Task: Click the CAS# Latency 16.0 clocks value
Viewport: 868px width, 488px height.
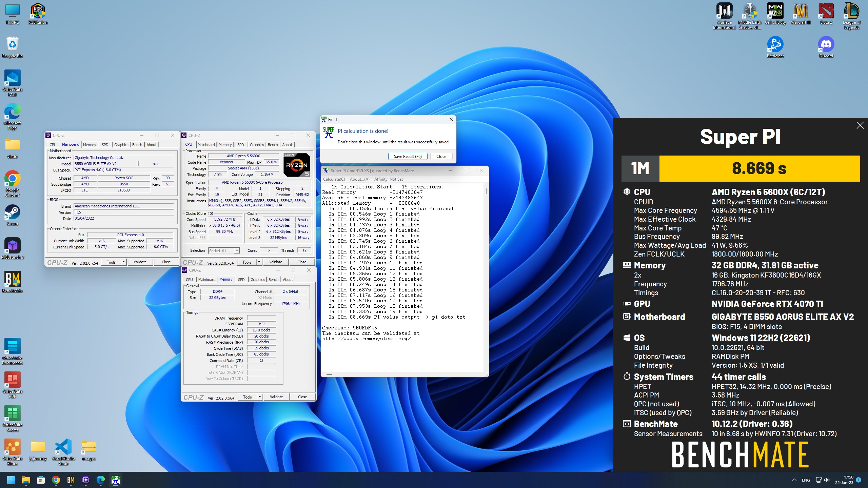Action: coord(261,330)
